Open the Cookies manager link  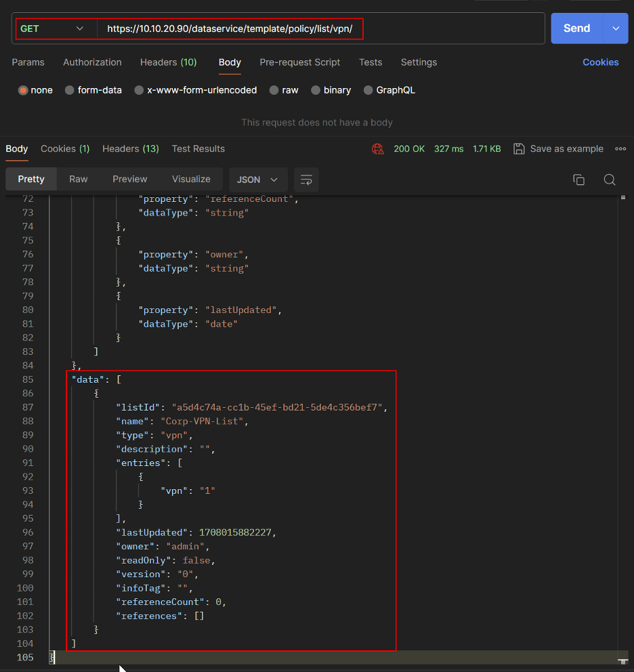tap(600, 62)
